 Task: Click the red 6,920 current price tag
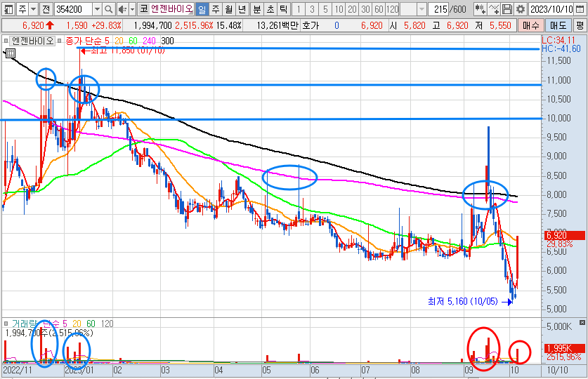click(564, 236)
